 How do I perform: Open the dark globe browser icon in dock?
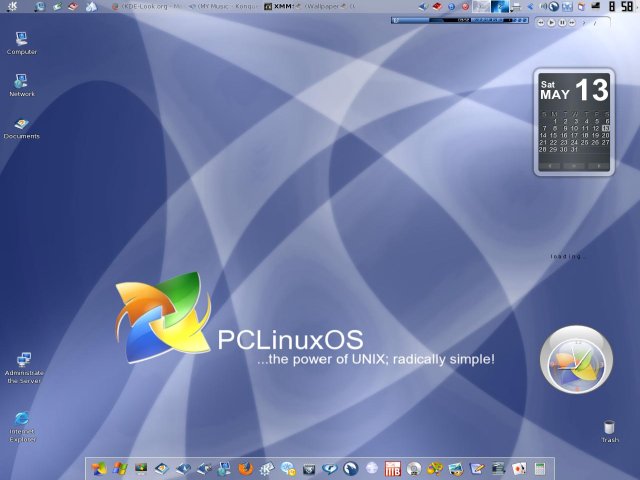[351, 469]
